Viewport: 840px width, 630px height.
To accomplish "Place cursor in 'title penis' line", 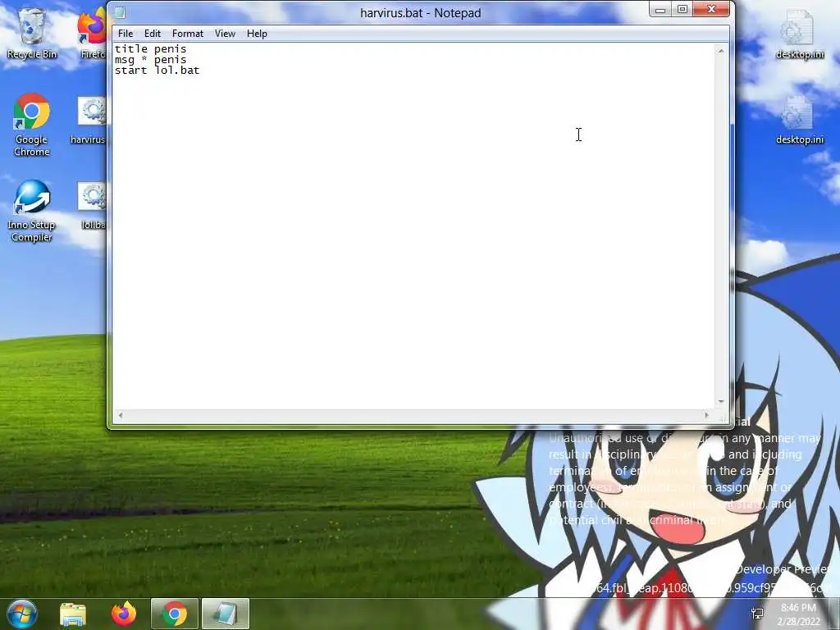I will pos(151,48).
